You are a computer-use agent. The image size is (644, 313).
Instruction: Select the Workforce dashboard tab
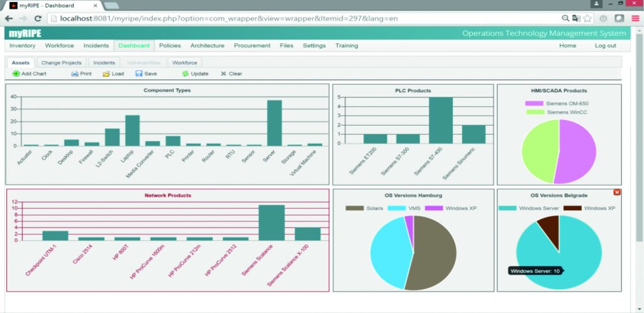pyautogui.click(x=184, y=63)
